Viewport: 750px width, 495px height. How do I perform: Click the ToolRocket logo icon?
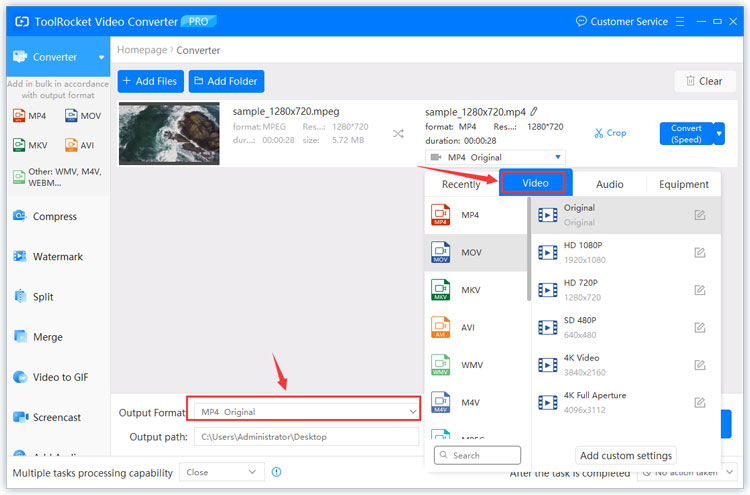pyautogui.click(x=22, y=22)
